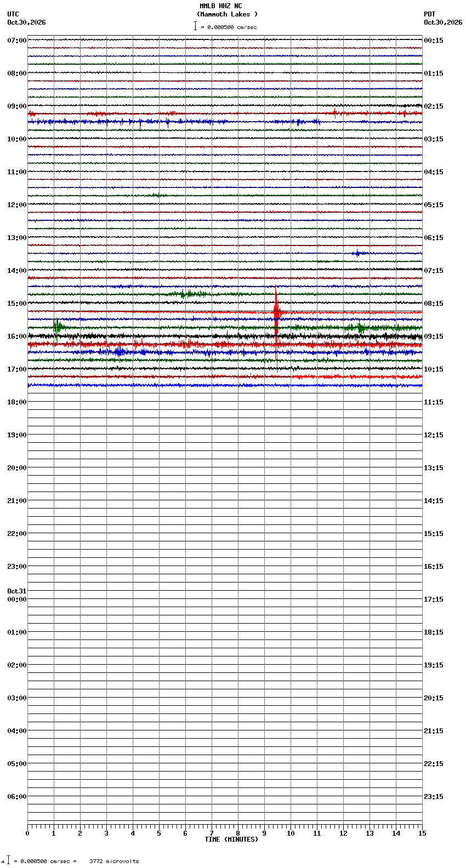This screenshot has height=868, width=466.
Task: Click the UTC header label
Action: coord(13,14)
